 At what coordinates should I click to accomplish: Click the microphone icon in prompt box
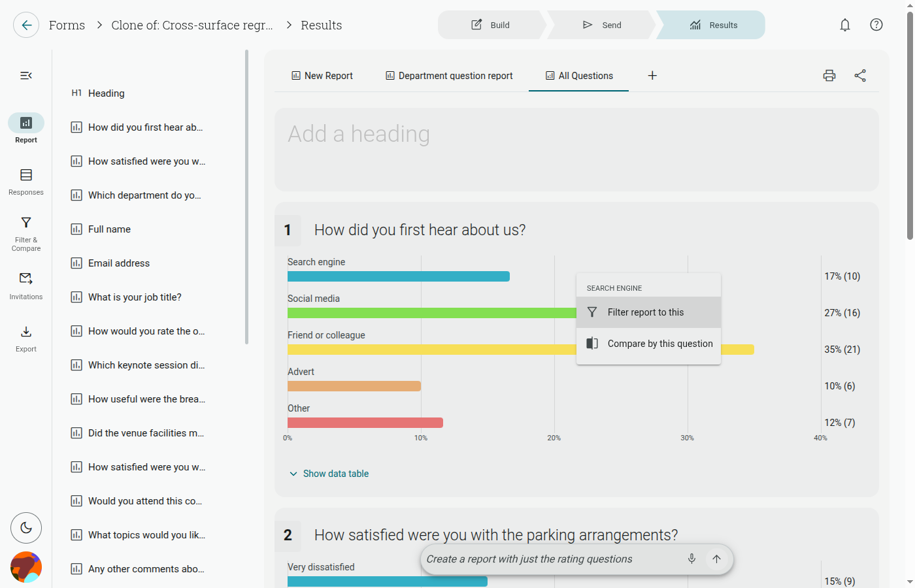[691, 559]
